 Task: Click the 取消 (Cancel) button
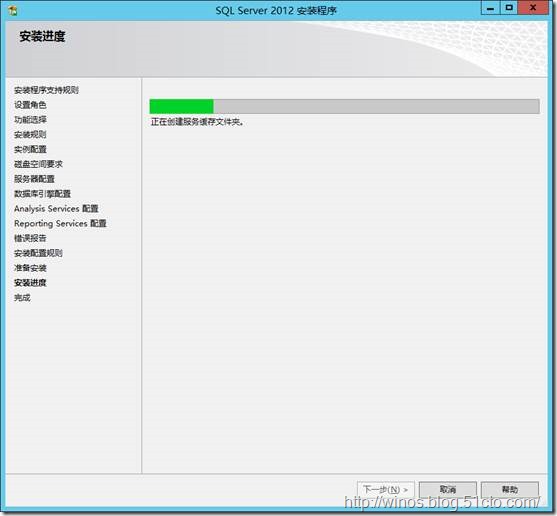coord(448,490)
